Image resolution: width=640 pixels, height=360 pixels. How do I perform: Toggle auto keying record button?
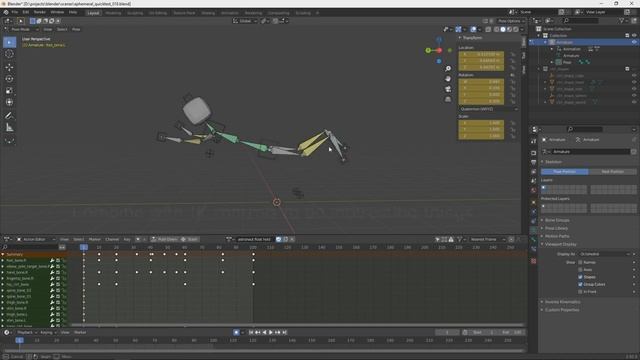236,332
